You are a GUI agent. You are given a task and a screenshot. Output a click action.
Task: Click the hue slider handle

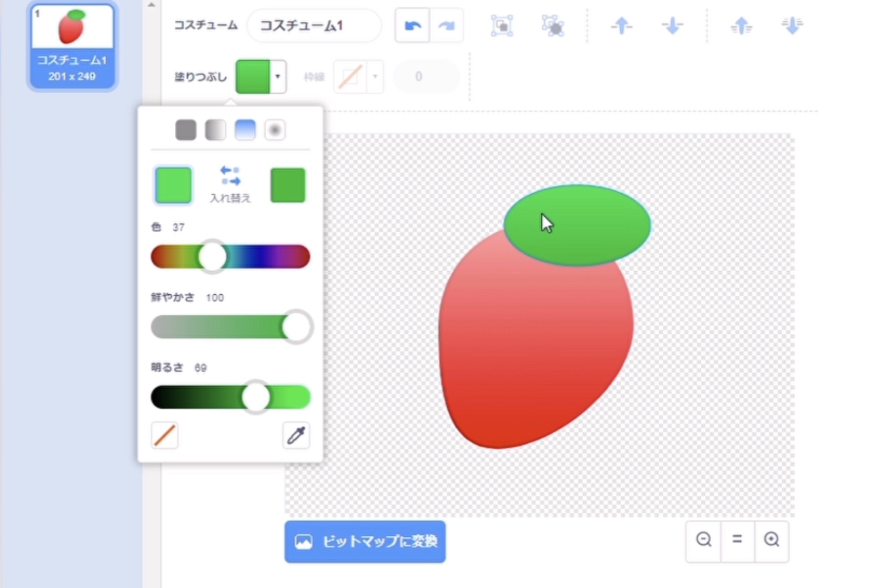pyautogui.click(x=212, y=256)
